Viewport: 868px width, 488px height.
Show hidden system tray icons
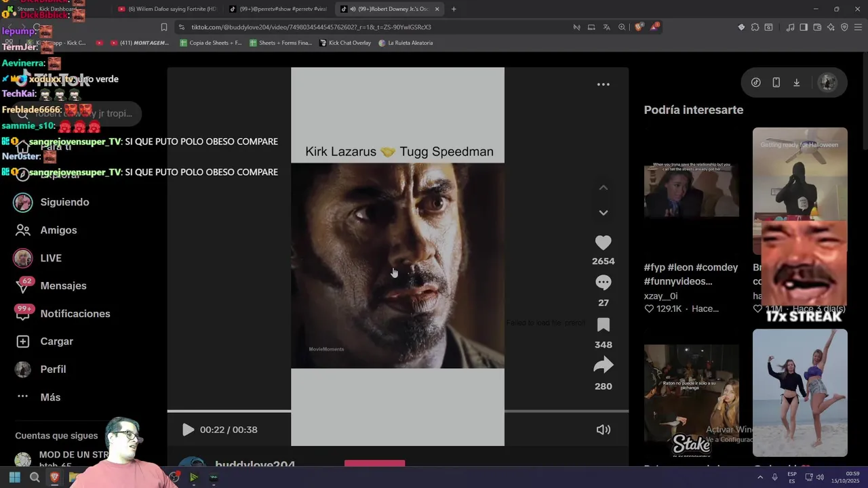click(759, 477)
